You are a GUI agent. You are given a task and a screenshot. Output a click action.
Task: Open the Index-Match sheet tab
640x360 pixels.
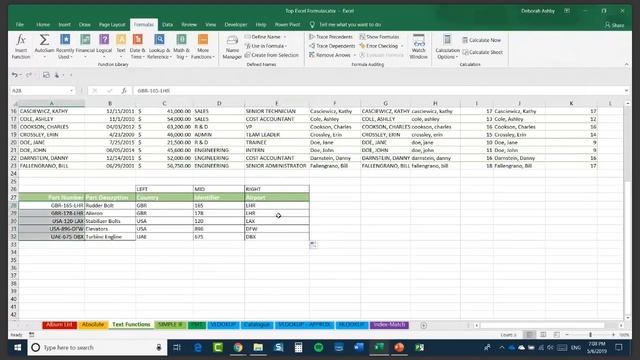tap(389, 325)
